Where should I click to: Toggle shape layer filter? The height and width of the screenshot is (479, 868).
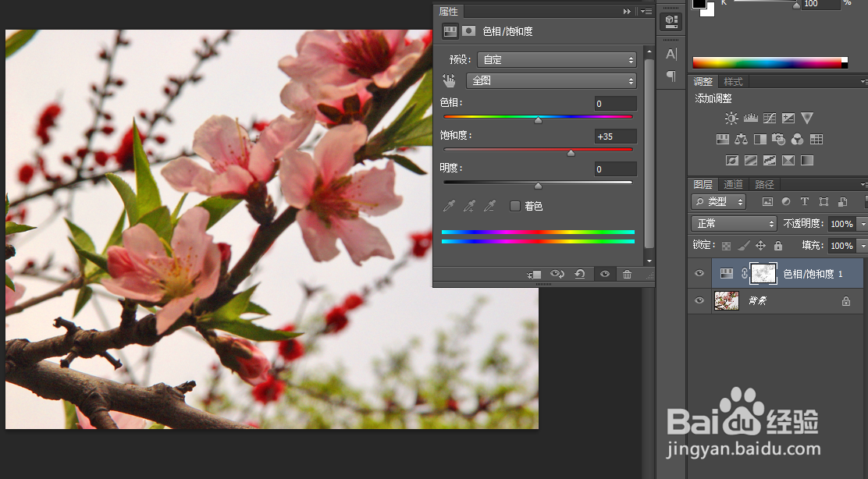coord(824,202)
